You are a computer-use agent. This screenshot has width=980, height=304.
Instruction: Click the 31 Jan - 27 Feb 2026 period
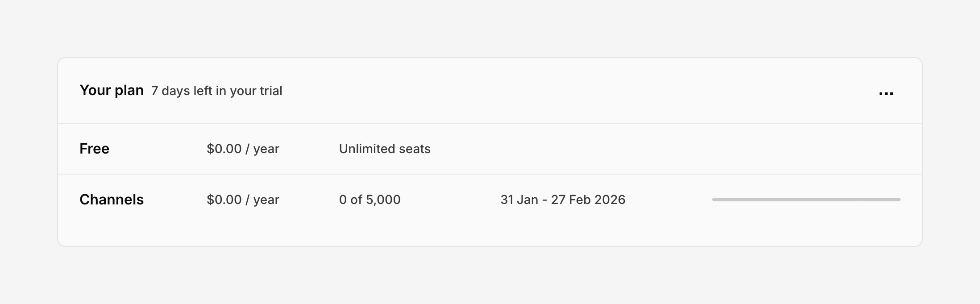563,200
